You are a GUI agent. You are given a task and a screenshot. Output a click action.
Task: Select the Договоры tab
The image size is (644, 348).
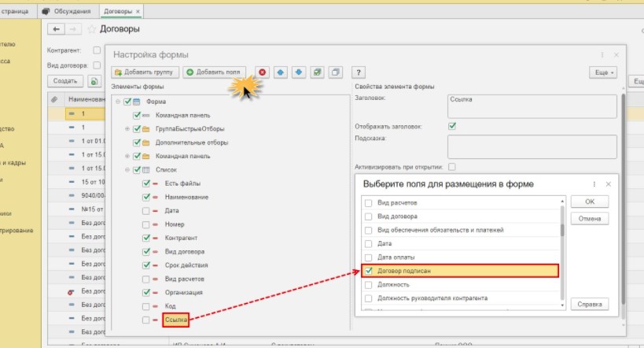(118, 11)
